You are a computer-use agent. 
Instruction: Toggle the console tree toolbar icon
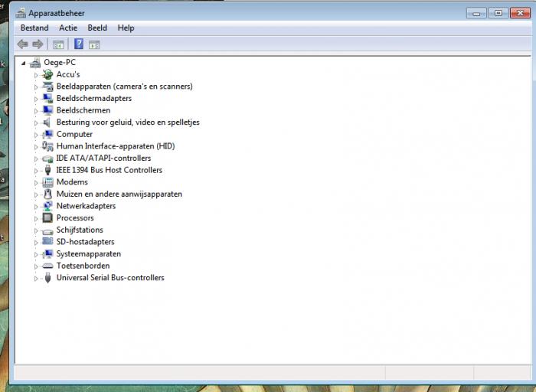58,44
